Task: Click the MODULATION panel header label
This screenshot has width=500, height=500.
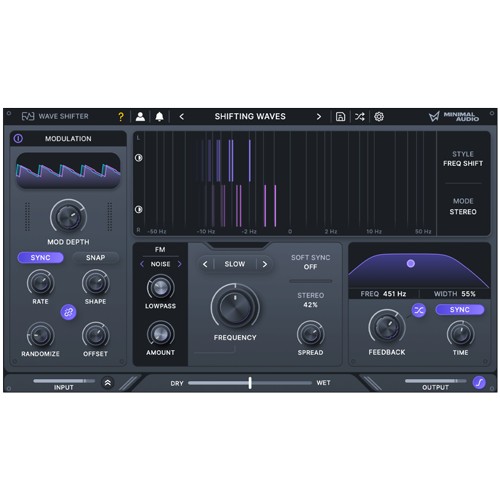Action: pos(68,139)
